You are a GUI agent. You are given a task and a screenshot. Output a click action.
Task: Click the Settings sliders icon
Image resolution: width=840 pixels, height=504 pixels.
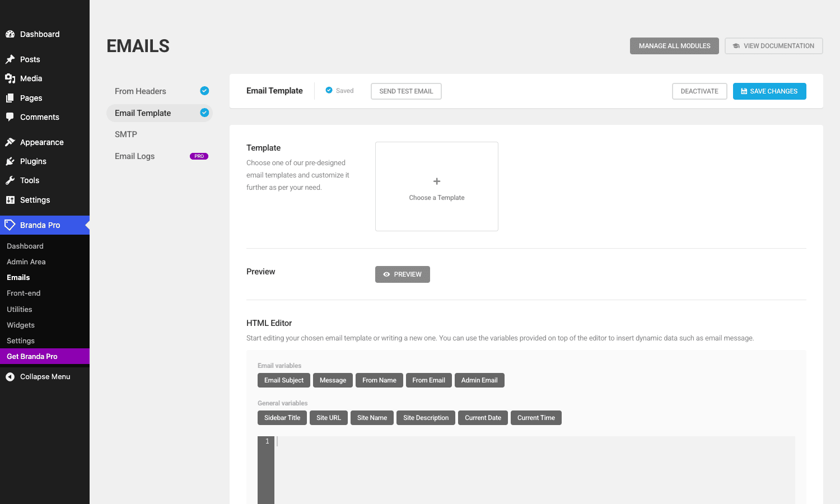(x=10, y=200)
